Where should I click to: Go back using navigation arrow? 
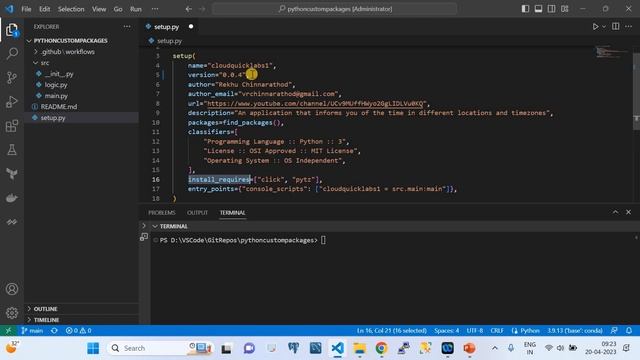click(189, 9)
